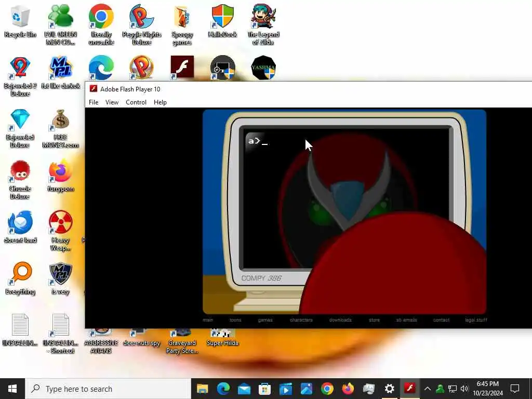Select the Flash Player desktop shortcut icon

(182, 67)
